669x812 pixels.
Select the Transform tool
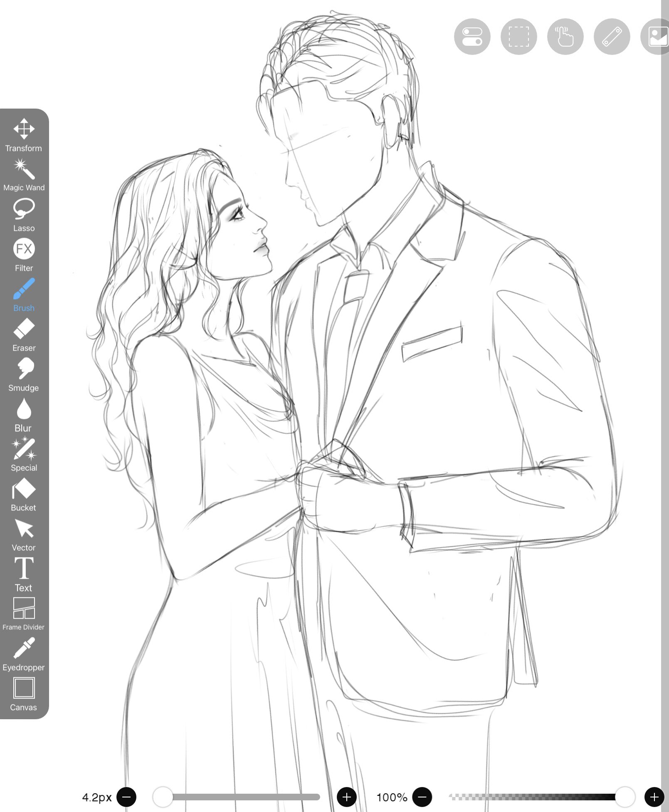[x=24, y=135]
